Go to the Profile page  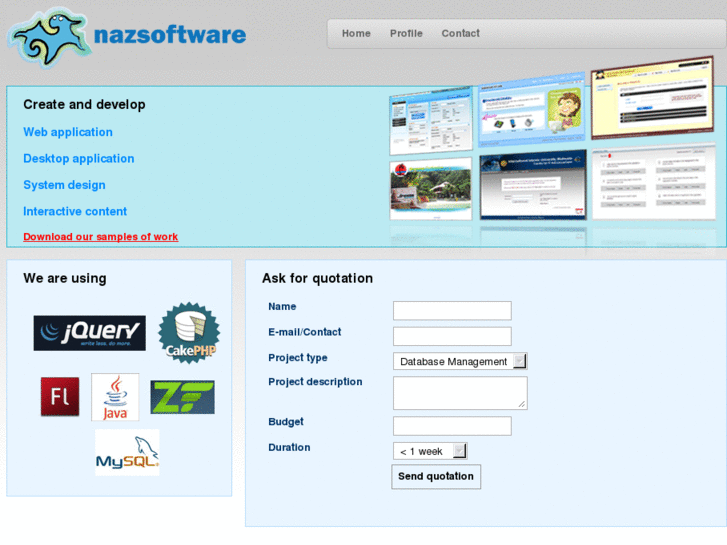pyautogui.click(x=406, y=33)
